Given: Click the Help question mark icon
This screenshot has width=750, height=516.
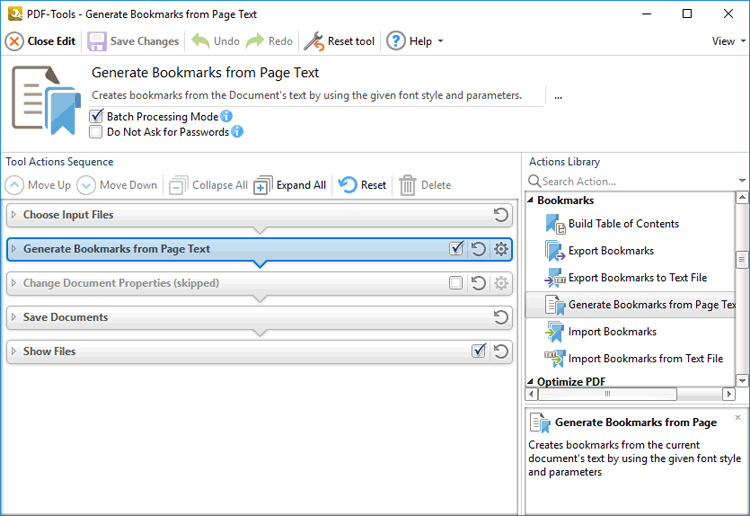Looking at the screenshot, I should (396, 41).
